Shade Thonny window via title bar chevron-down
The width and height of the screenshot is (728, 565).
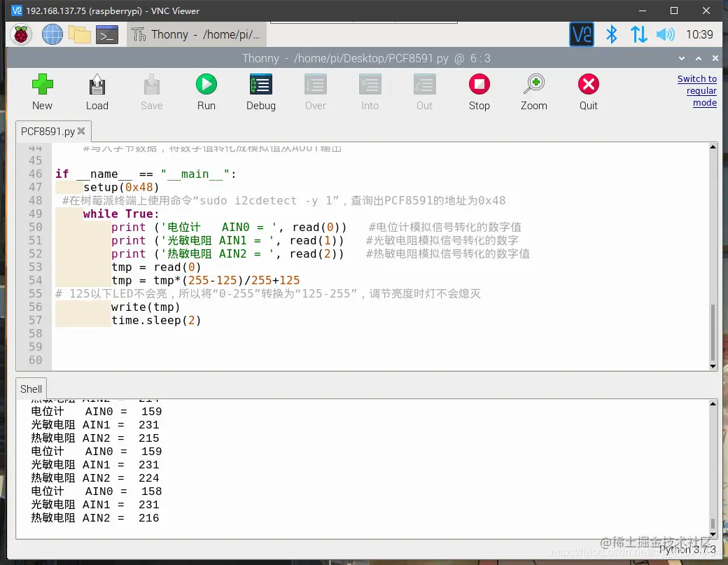pos(682,58)
